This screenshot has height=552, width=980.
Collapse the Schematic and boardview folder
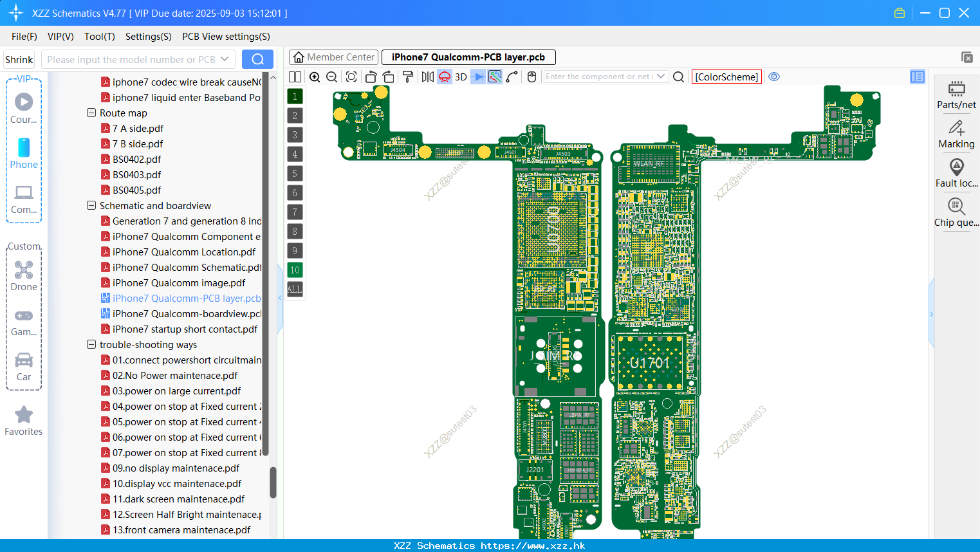91,205
